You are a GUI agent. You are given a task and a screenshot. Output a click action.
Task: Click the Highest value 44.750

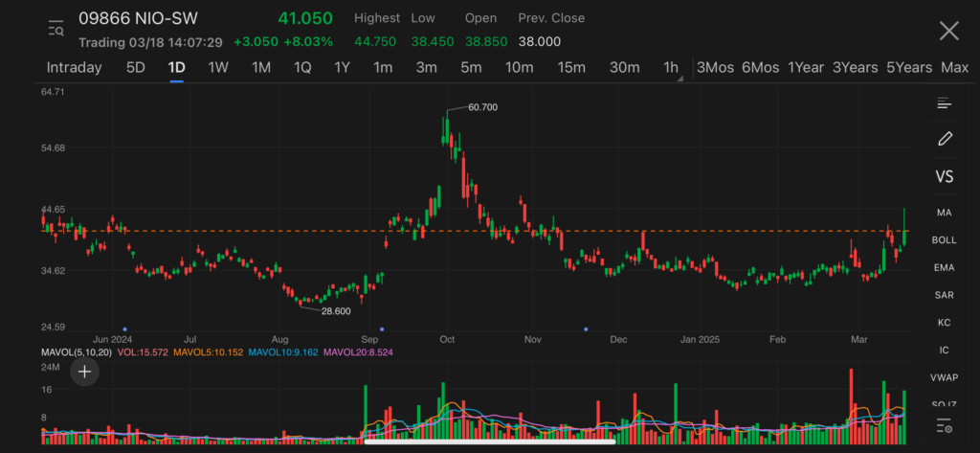pyautogui.click(x=375, y=42)
